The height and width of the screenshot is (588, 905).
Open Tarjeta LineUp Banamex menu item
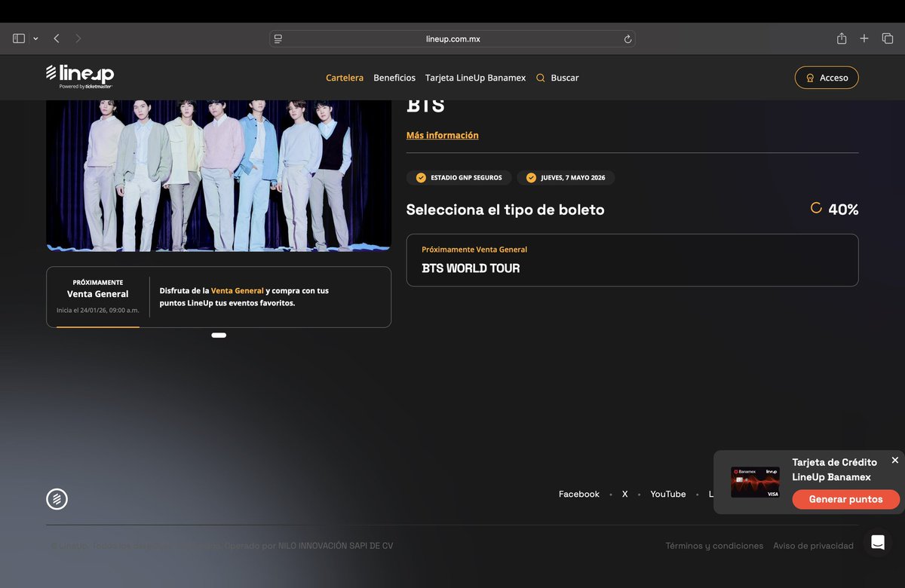(x=476, y=78)
